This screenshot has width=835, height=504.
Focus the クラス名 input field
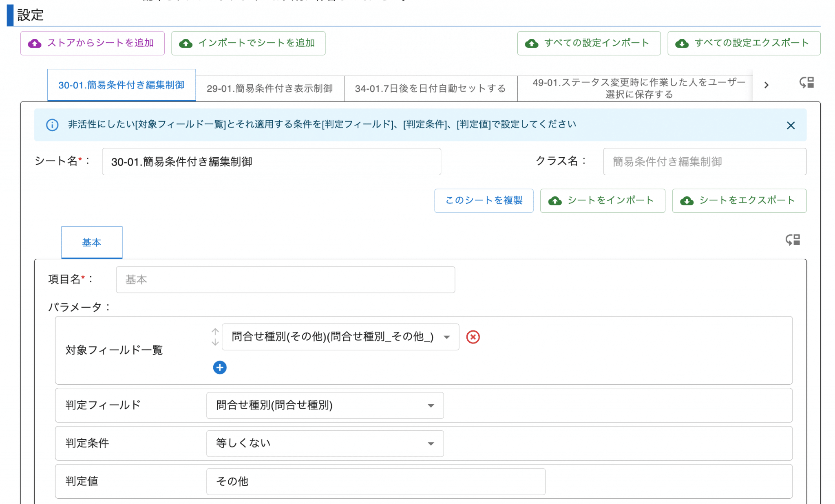(x=705, y=162)
